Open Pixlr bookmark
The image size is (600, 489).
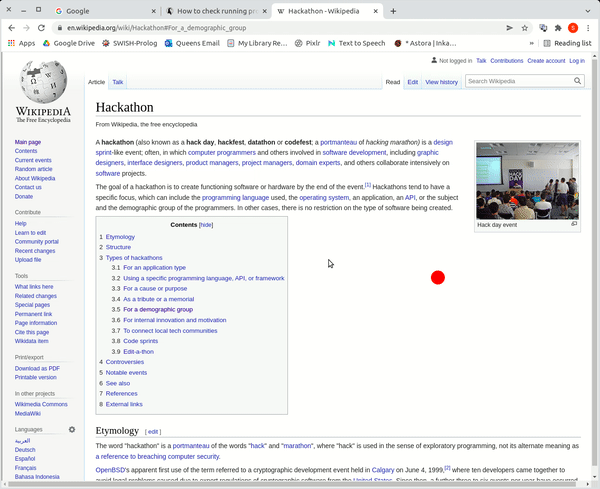point(307,43)
